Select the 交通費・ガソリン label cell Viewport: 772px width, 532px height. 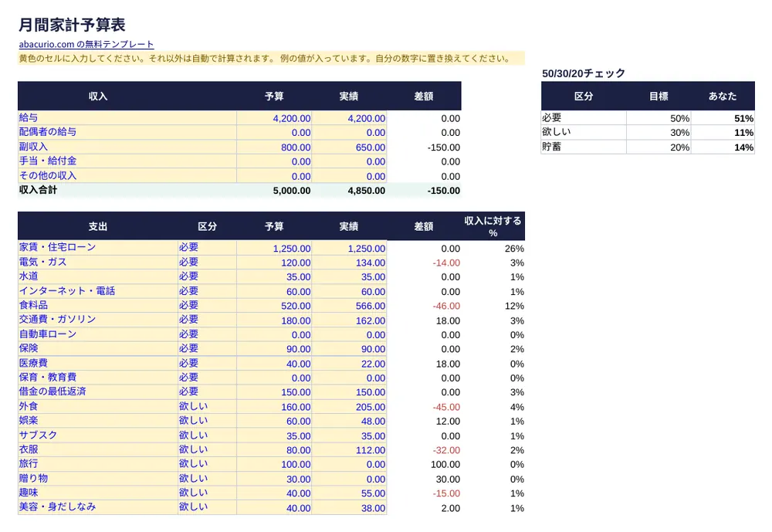pyautogui.click(x=98, y=320)
